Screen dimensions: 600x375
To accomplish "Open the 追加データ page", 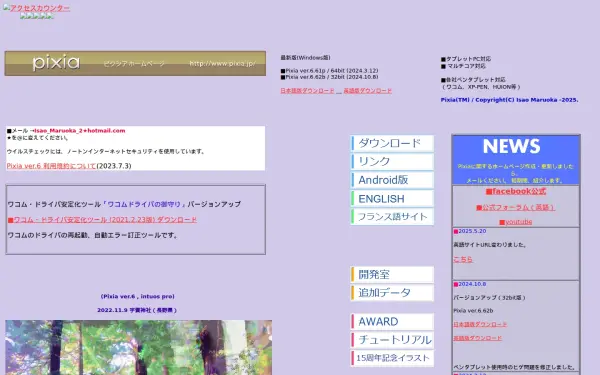I will pos(392,293).
